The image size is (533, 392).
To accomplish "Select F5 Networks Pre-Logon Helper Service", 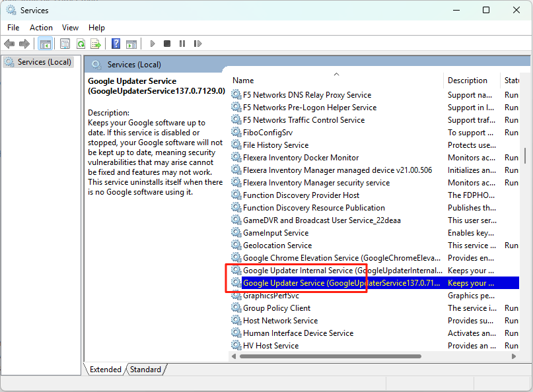I will 310,108.
